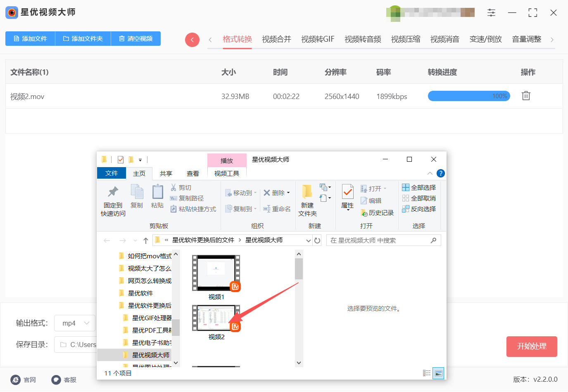The height and width of the screenshot is (392, 568).
Task: Click 重命名 in Explorer ribbon
Action: click(x=277, y=209)
